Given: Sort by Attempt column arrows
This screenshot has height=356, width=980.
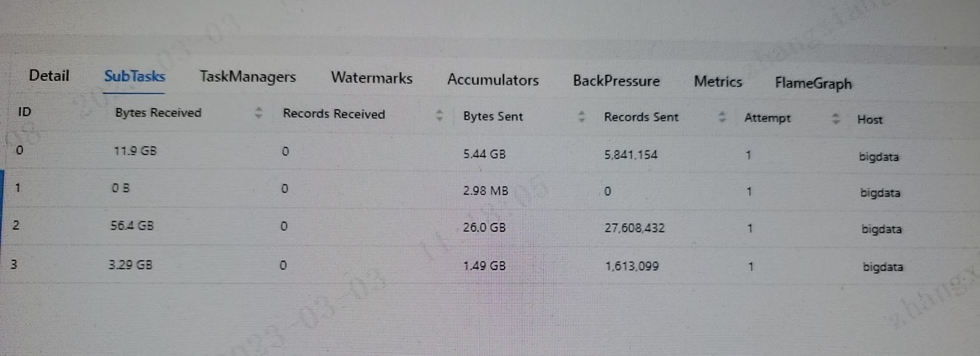Looking at the screenshot, I should [x=835, y=118].
